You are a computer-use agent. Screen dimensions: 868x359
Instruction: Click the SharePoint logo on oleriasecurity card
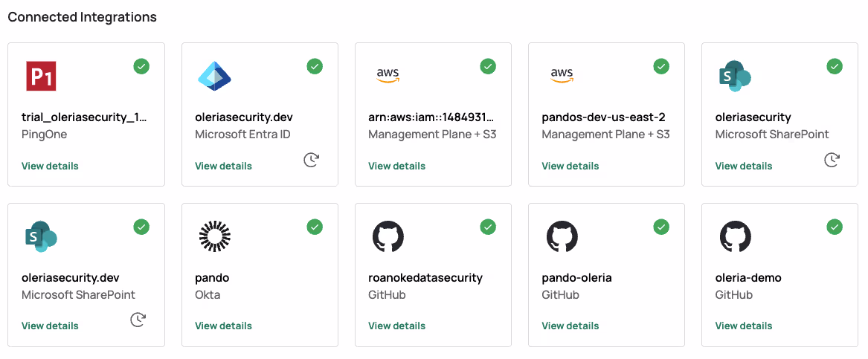pyautogui.click(x=735, y=76)
